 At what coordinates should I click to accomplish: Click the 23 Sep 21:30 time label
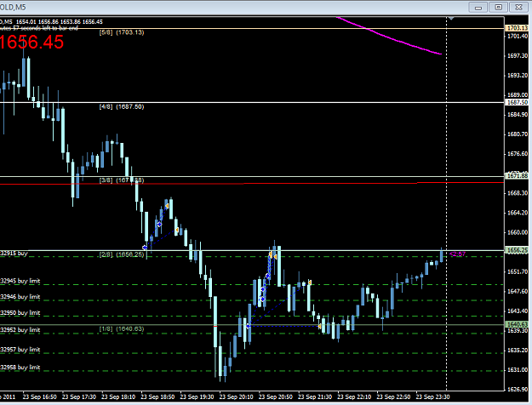tap(315, 396)
